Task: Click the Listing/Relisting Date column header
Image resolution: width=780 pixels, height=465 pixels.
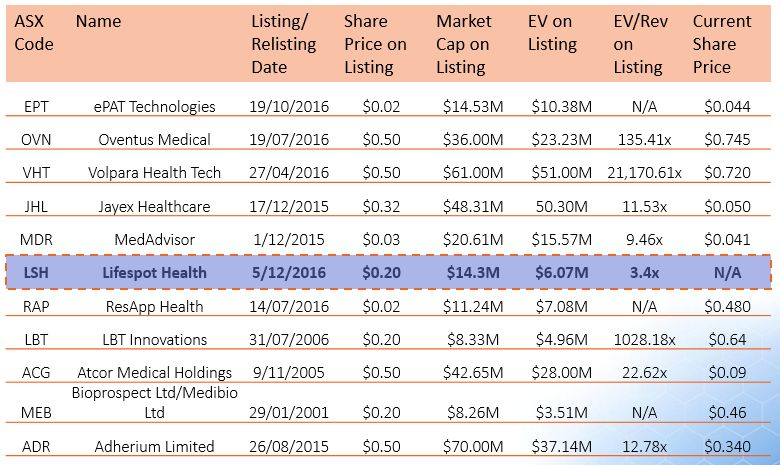Action: pyautogui.click(x=283, y=44)
